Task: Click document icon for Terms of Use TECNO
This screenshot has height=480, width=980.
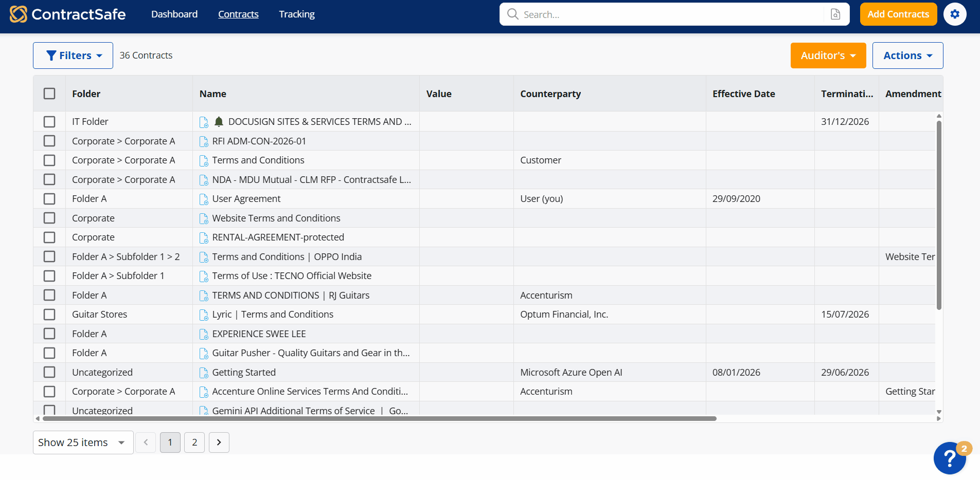Action: [204, 276]
